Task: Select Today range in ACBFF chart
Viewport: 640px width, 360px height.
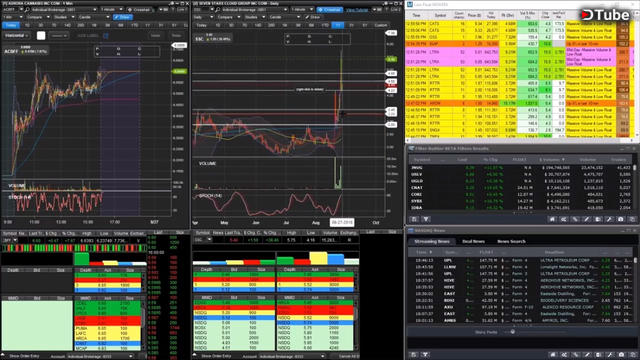Action: click(11, 25)
